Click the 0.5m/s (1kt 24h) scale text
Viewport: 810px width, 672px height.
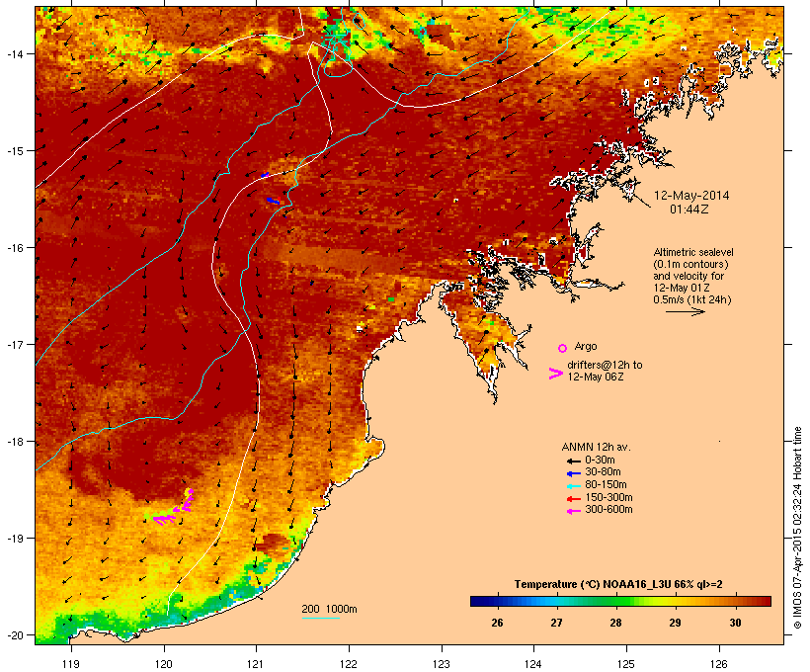tap(692, 299)
